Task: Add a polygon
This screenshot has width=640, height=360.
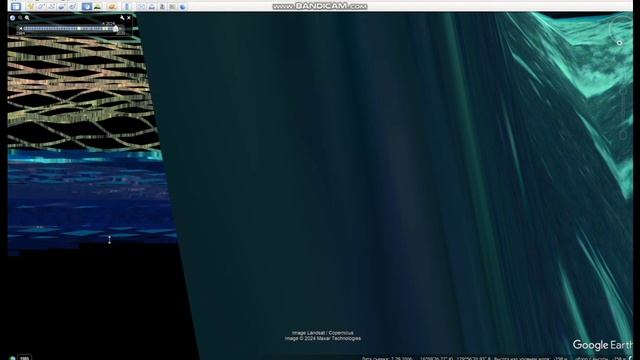Action: click(41, 7)
